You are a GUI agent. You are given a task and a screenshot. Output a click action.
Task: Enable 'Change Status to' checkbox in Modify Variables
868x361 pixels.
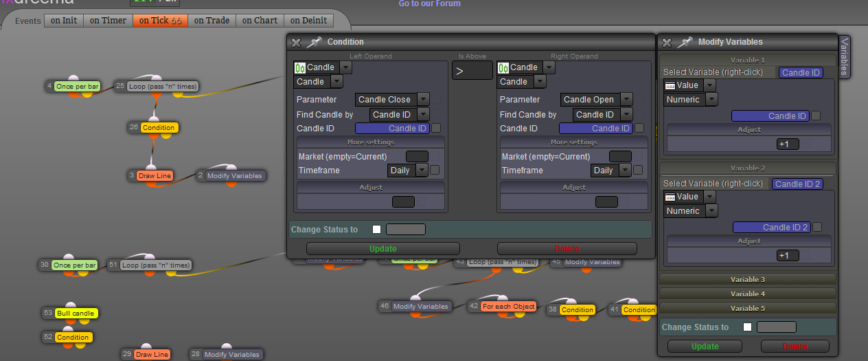(747, 327)
